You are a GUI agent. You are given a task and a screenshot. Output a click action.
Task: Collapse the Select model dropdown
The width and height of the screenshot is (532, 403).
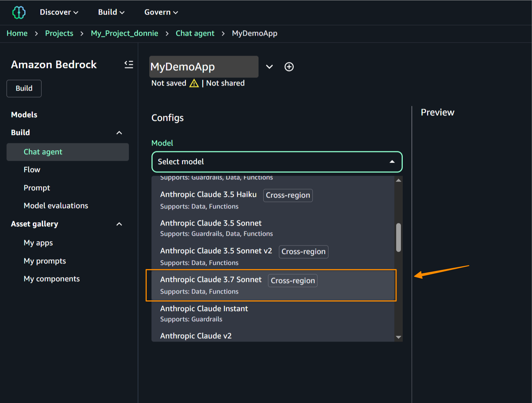pos(392,162)
